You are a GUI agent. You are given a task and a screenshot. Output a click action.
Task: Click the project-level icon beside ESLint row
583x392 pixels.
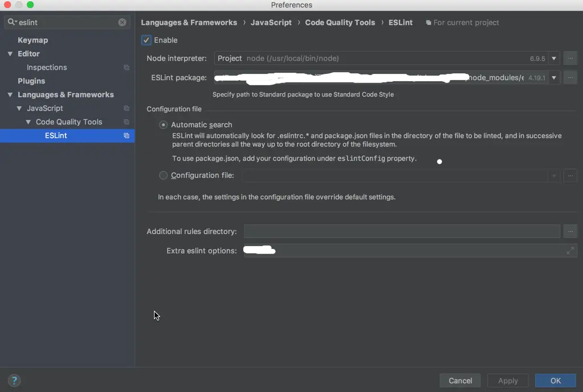pos(126,136)
